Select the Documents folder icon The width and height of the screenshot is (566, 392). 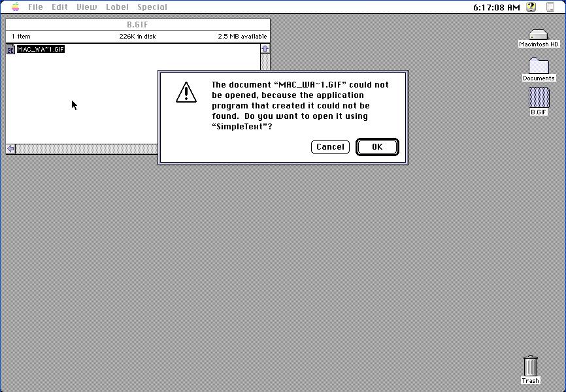point(539,66)
